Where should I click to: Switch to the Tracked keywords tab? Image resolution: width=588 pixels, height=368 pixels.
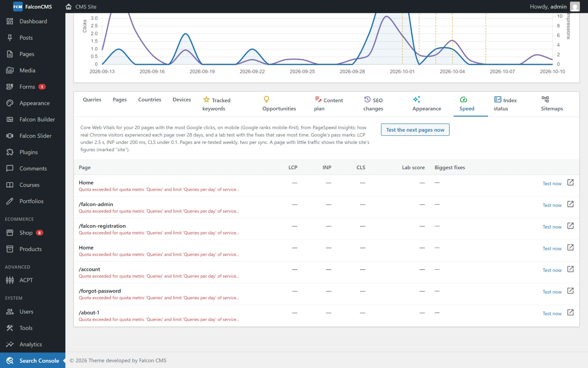tap(216, 104)
